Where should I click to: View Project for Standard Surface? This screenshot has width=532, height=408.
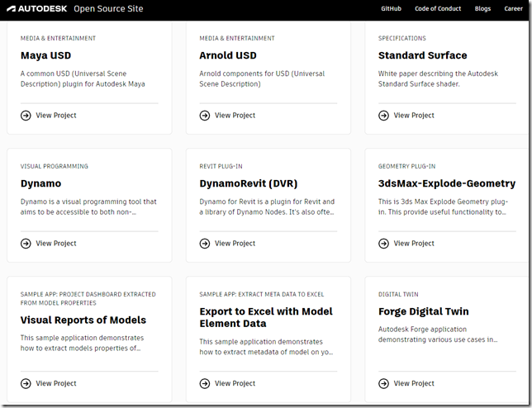pos(414,116)
